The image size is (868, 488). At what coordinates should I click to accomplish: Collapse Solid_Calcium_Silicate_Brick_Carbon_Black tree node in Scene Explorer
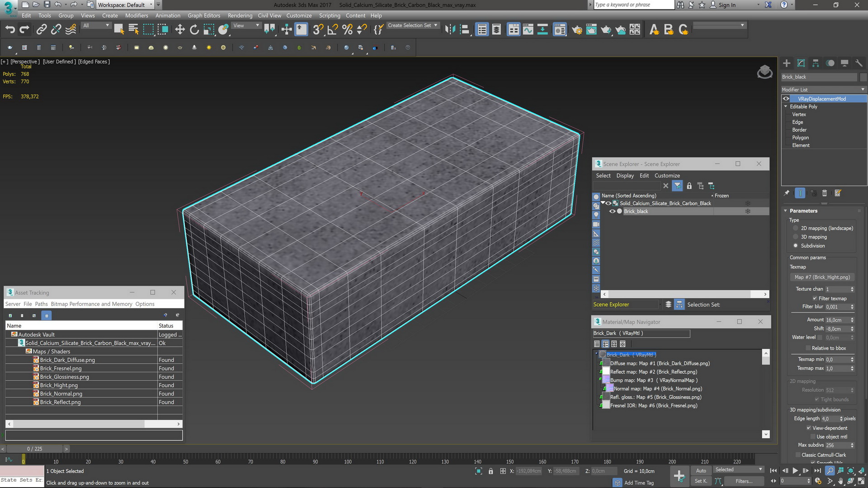pos(603,203)
